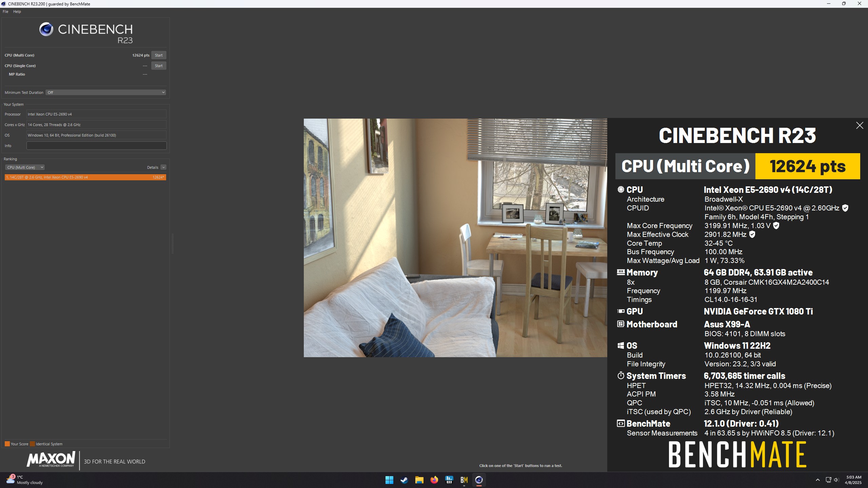Click the 6,703,685 timer calls text
Image resolution: width=868 pixels, height=488 pixels.
pos(745,376)
